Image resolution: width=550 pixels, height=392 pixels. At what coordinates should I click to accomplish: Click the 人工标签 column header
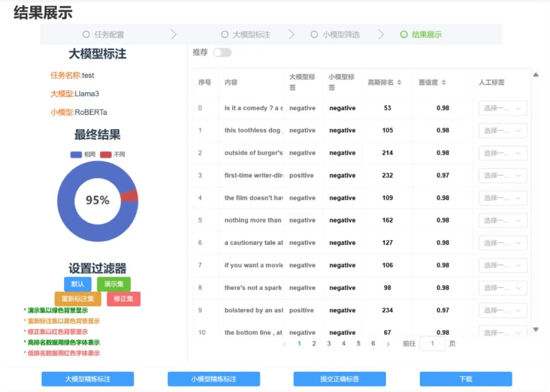coord(492,82)
